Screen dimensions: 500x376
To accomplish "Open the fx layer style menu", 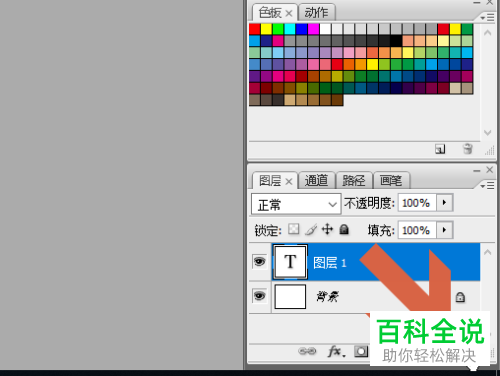I will point(336,351).
